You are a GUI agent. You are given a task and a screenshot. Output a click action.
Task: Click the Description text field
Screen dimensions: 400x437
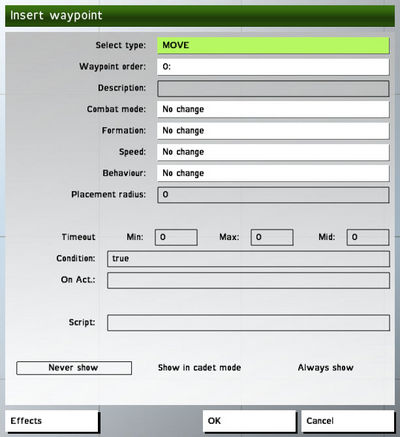pos(273,88)
